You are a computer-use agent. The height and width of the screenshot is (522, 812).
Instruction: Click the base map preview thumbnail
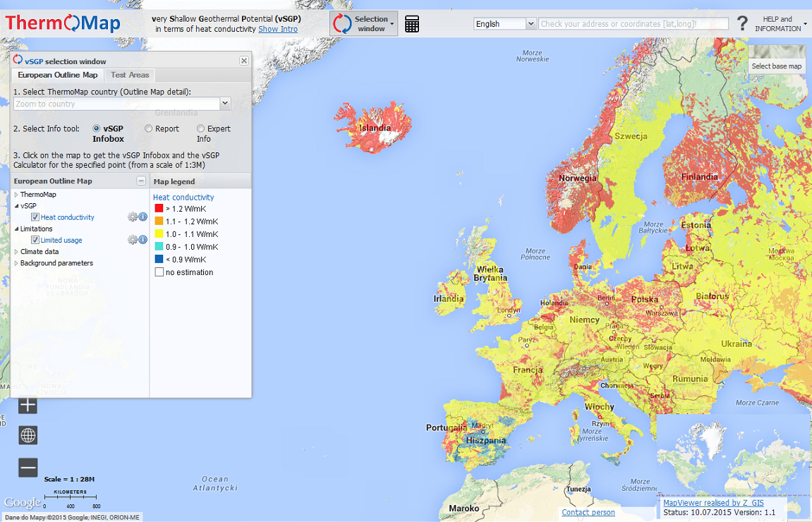(x=777, y=51)
